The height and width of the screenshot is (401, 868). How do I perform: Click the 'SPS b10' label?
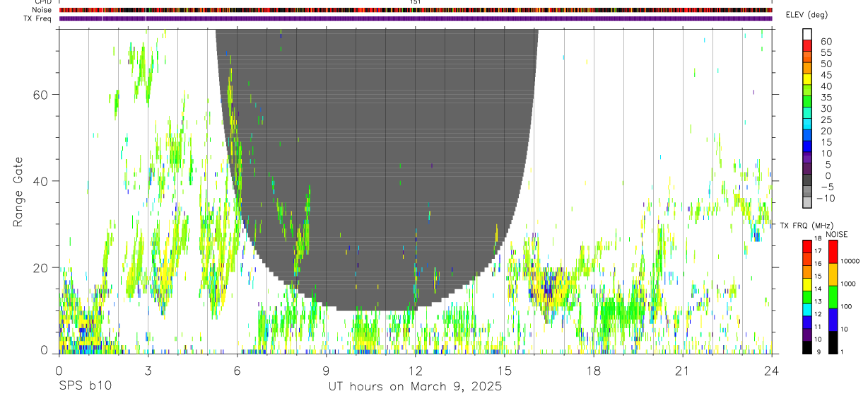pyautogui.click(x=85, y=387)
